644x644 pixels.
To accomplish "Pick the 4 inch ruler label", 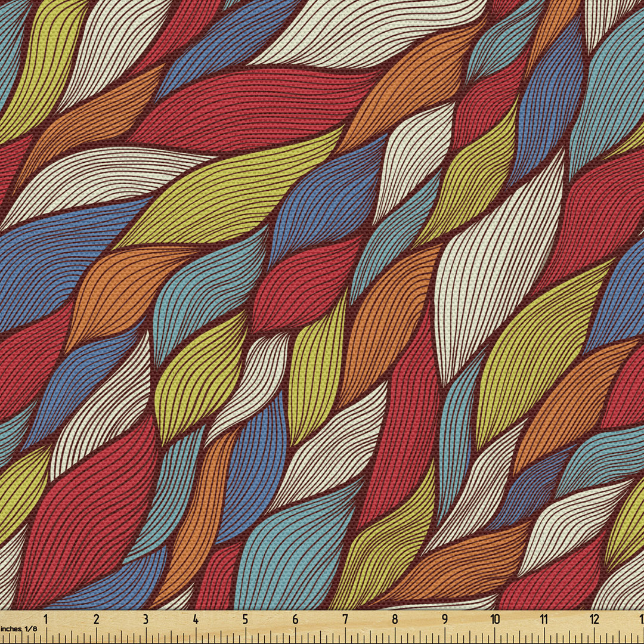I will pos(196,620).
